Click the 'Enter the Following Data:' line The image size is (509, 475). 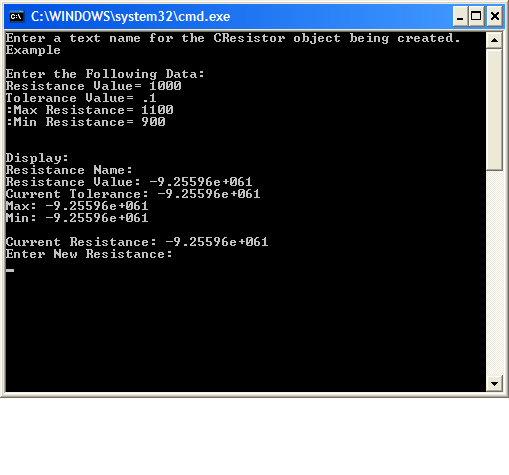click(105, 74)
